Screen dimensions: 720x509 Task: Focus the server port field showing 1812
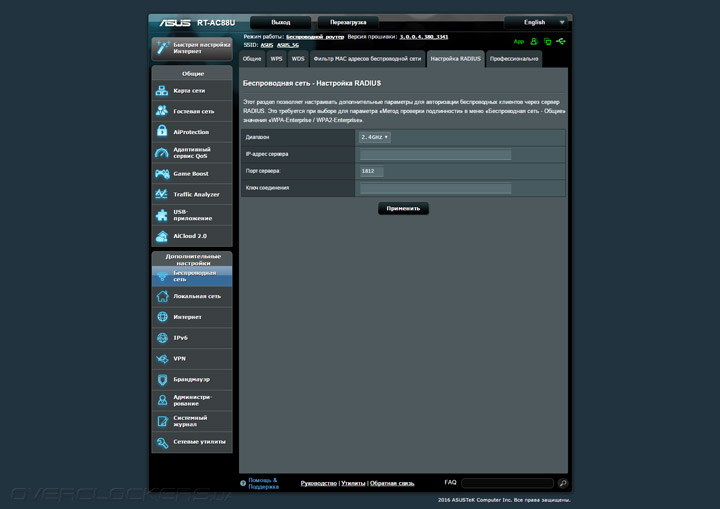click(371, 171)
